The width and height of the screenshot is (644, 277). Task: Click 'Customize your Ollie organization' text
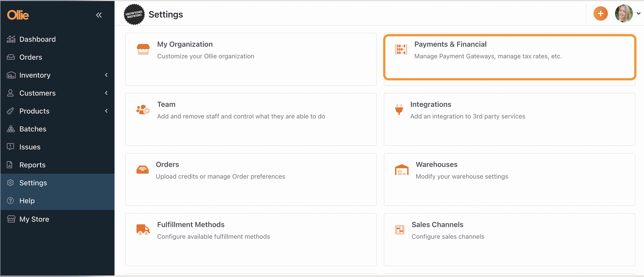pos(205,56)
